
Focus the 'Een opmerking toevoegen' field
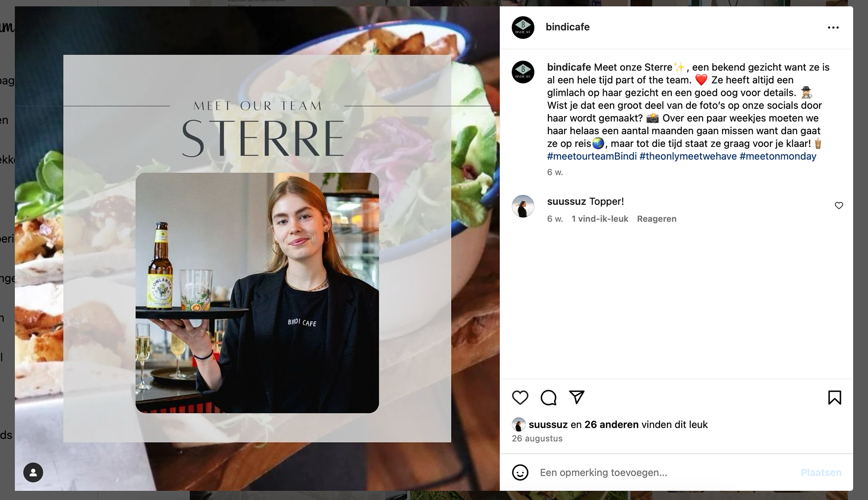(x=665, y=472)
